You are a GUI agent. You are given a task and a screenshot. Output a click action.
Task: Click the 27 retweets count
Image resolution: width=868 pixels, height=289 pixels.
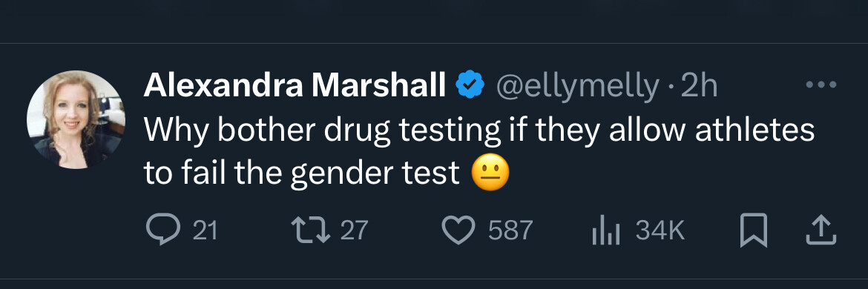tap(354, 230)
